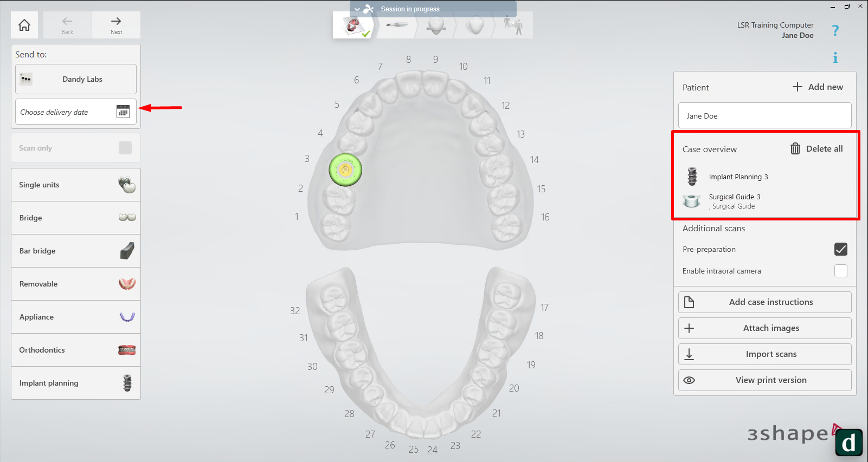This screenshot has height=462, width=868.
Task: Toggle the Scan only checkbox
Action: tap(125, 148)
